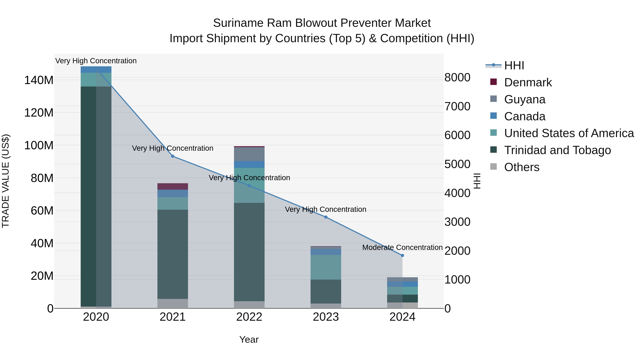Click the TRADE VALUE (US$) axis title
Viewport: 644px width, 362px height.
tap(6, 181)
